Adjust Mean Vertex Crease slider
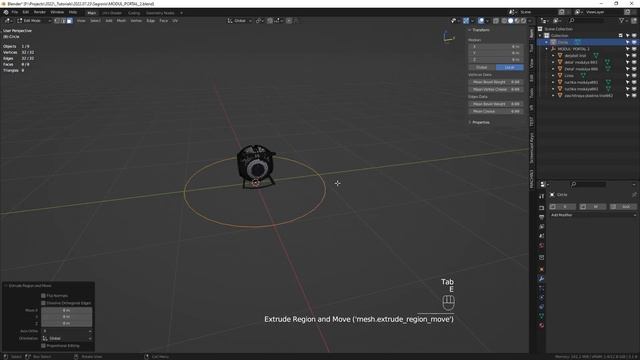The image size is (640, 360). click(496, 89)
